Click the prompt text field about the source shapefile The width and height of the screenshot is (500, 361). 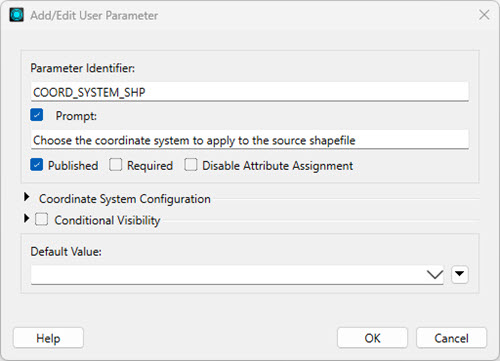click(250, 140)
